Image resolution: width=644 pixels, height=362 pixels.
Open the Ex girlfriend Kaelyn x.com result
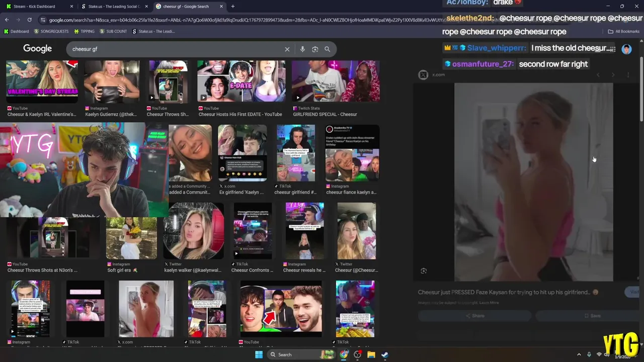243,153
